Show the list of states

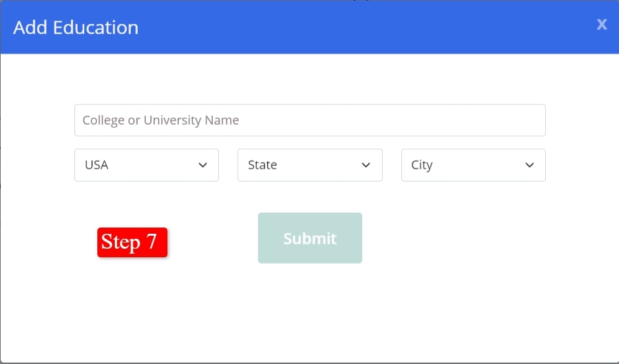coord(309,165)
